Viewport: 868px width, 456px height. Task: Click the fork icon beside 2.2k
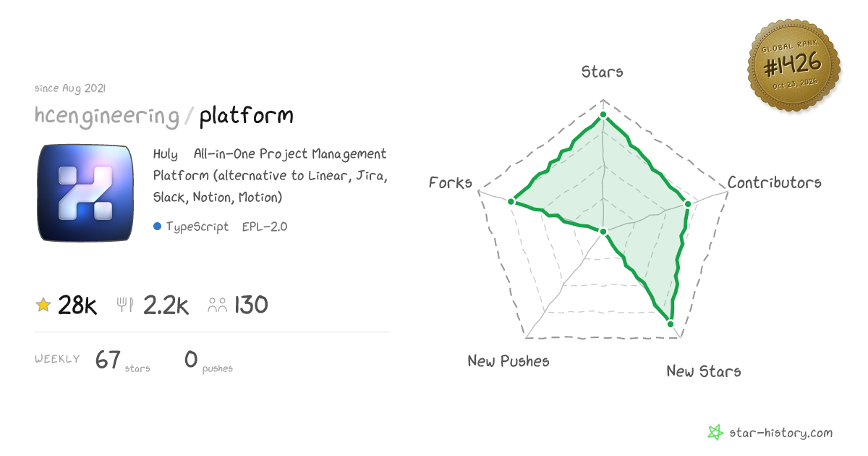[x=125, y=305]
